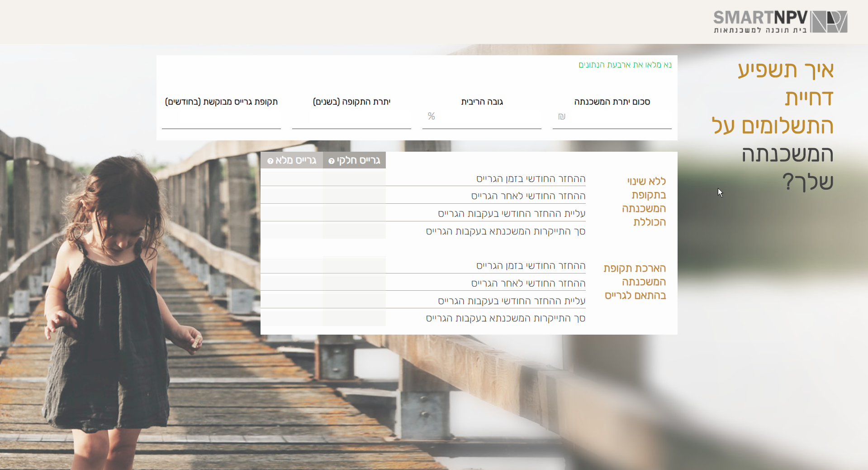This screenshot has width=868, height=470.
Task: Click עליית ההחזר החודשי בעקבות הגרייס in the extension section
Action: [x=512, y=301]
